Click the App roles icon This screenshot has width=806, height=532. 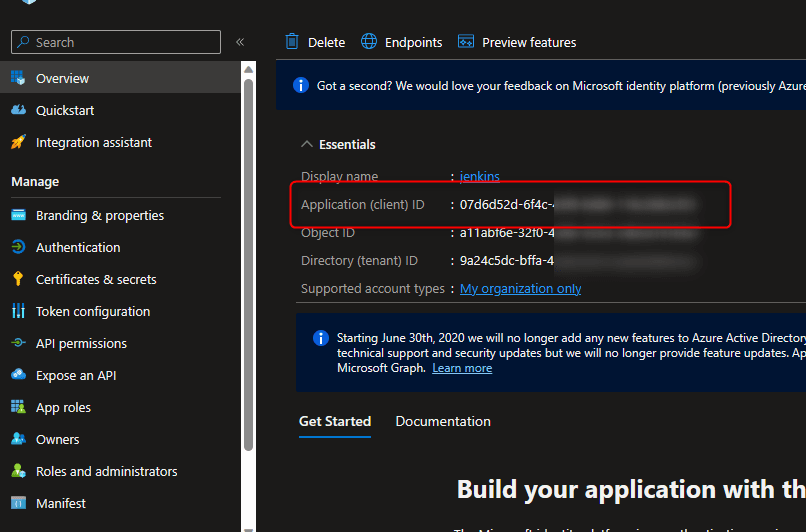tap(19, 407)
